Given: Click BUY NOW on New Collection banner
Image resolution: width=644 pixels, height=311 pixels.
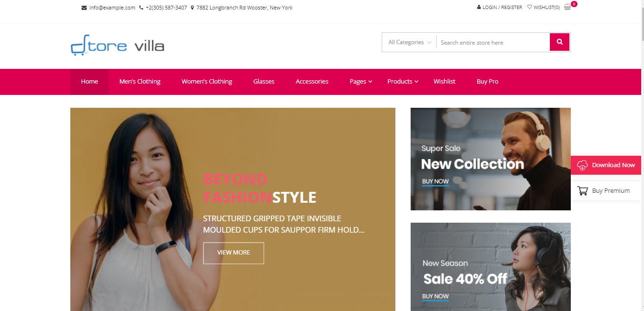Looking at the screenshot, I should (435, 181).
